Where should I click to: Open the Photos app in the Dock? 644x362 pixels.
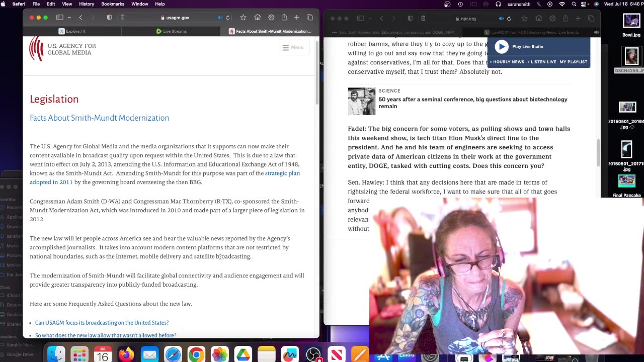tap(220, 355)
